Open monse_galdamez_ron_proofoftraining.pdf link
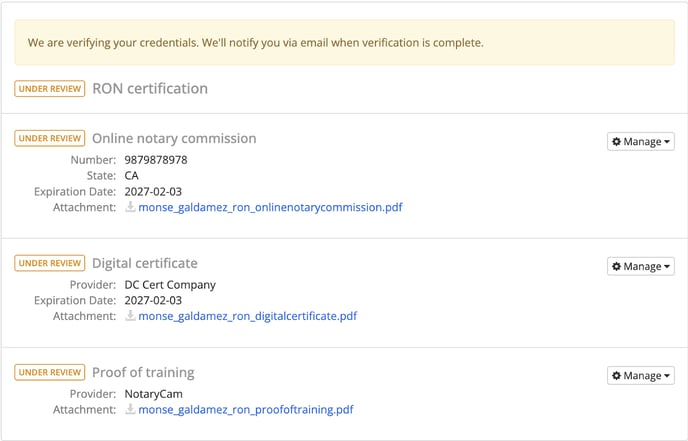 point(246,409)
